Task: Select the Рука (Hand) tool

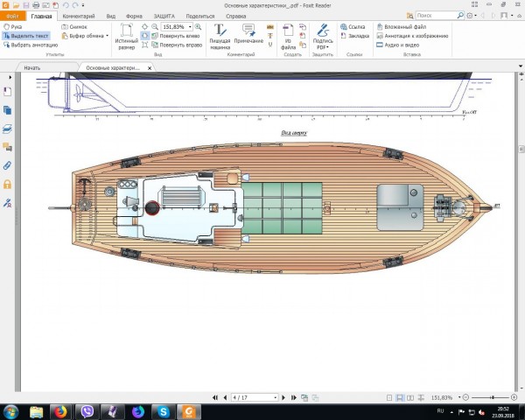Action: point(14,27)
